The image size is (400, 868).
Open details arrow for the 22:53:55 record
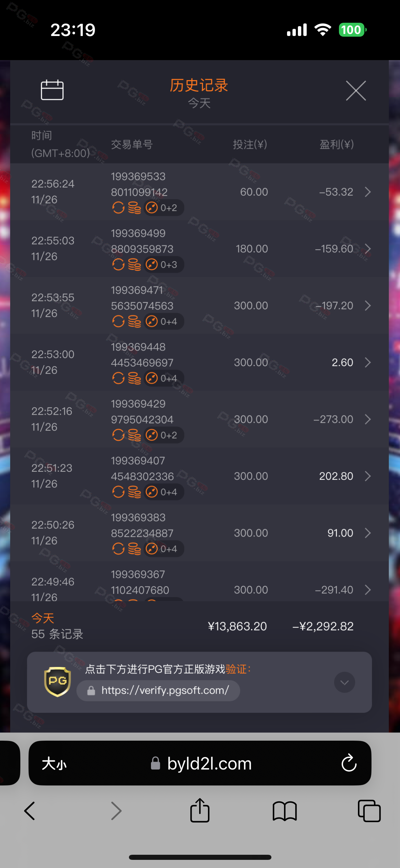(368, 306)
